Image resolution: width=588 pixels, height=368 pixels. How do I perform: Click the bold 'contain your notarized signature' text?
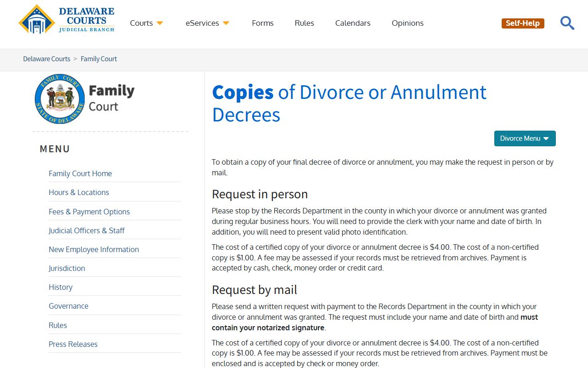pos(268,328)
